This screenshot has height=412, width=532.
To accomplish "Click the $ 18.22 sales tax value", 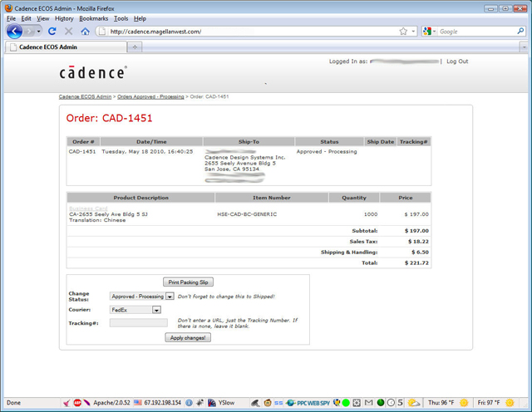I will (418, 242).
